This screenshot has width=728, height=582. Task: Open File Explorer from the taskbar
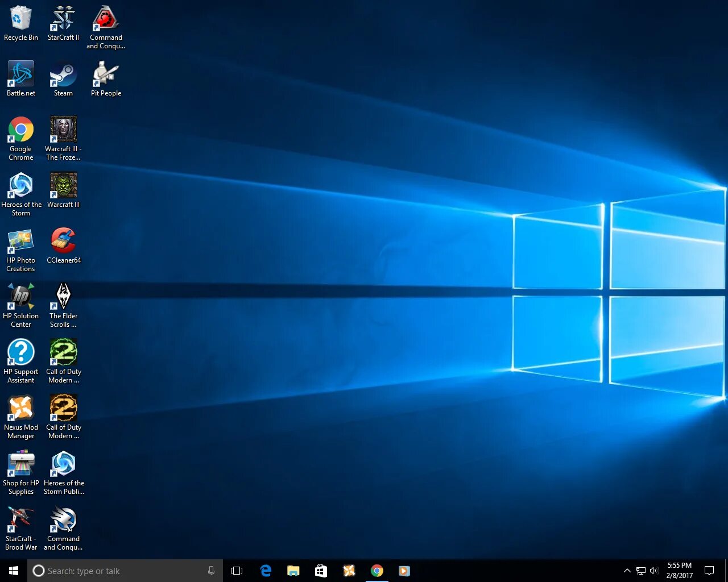[x=293, y=571]
